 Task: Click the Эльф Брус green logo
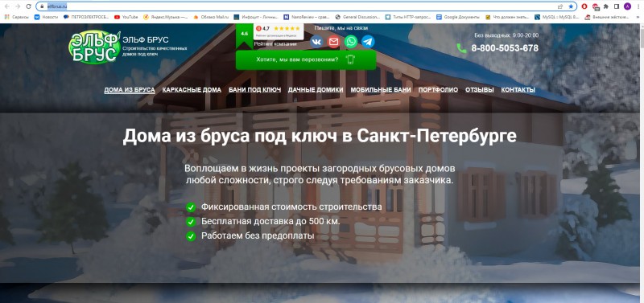[x=94, y=47]
